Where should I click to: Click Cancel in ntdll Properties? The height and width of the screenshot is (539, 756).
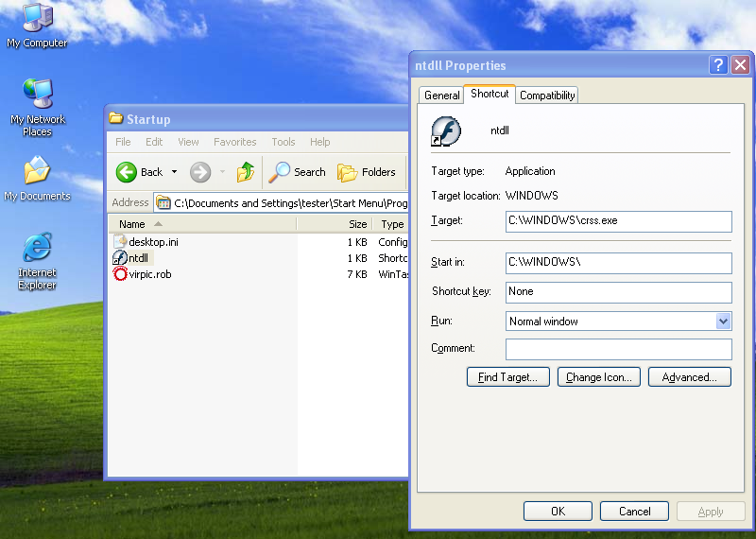coord(634,512)
